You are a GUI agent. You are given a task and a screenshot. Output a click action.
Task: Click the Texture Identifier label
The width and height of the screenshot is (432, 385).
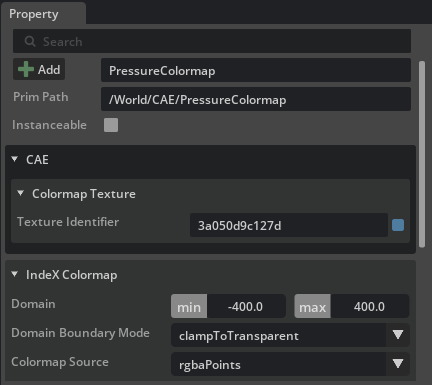68,222
